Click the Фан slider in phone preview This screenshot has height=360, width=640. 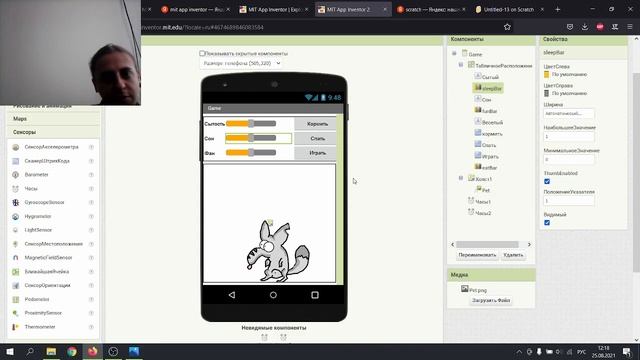pos(251,153)
